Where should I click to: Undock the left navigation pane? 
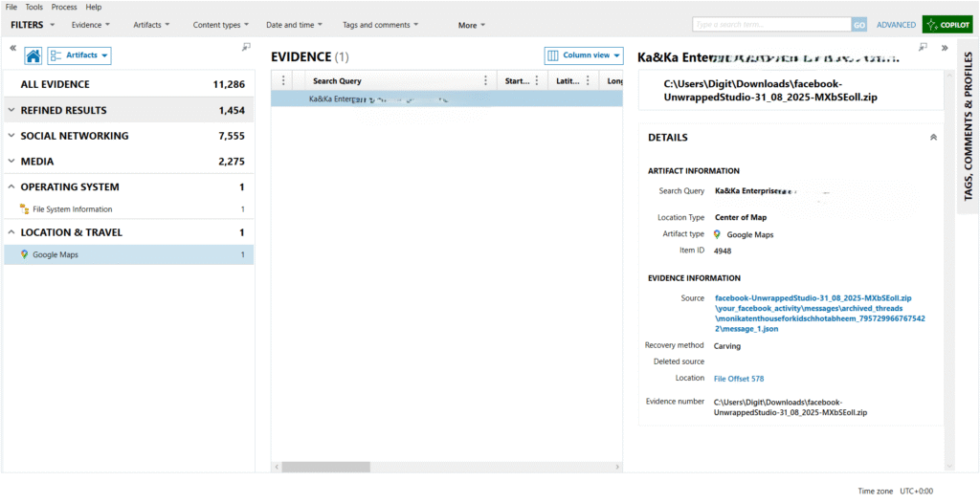(x=246, y=47)
